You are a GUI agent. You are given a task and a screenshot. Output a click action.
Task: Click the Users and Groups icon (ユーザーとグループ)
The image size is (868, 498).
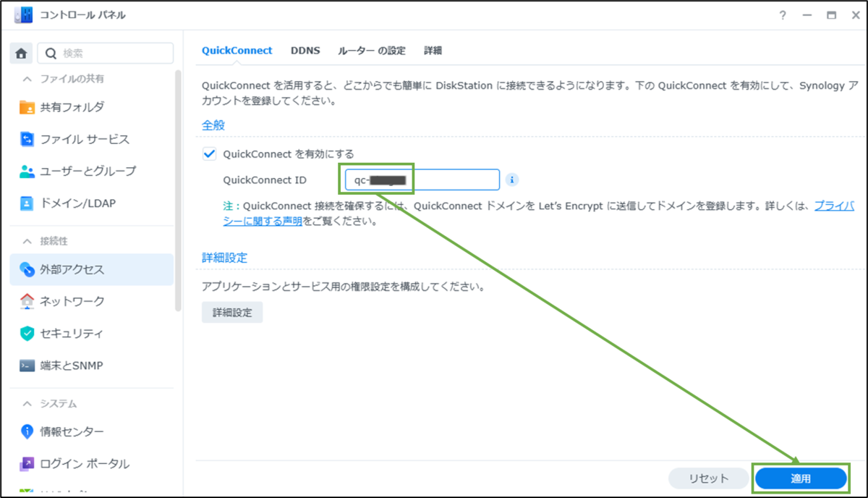[x=27, y=172]
